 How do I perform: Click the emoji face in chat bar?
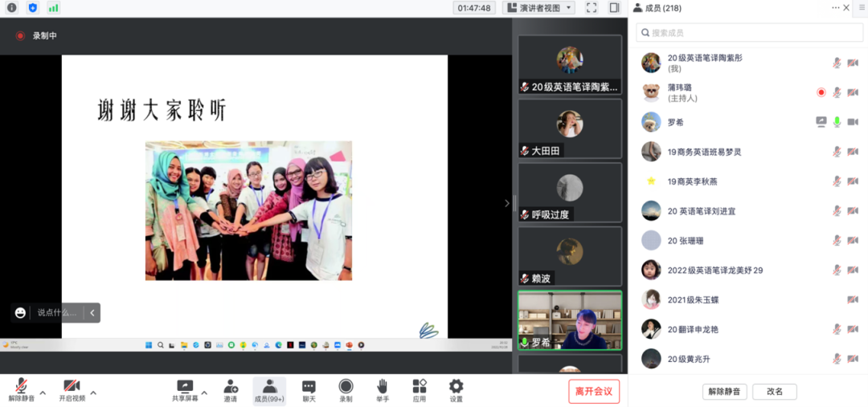(x=20, y=312)
